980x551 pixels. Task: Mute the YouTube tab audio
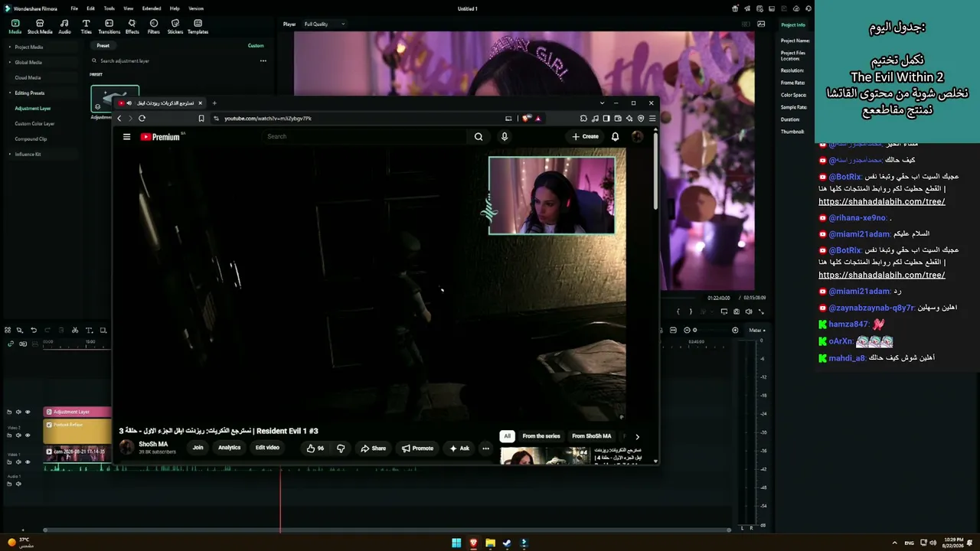129,103
